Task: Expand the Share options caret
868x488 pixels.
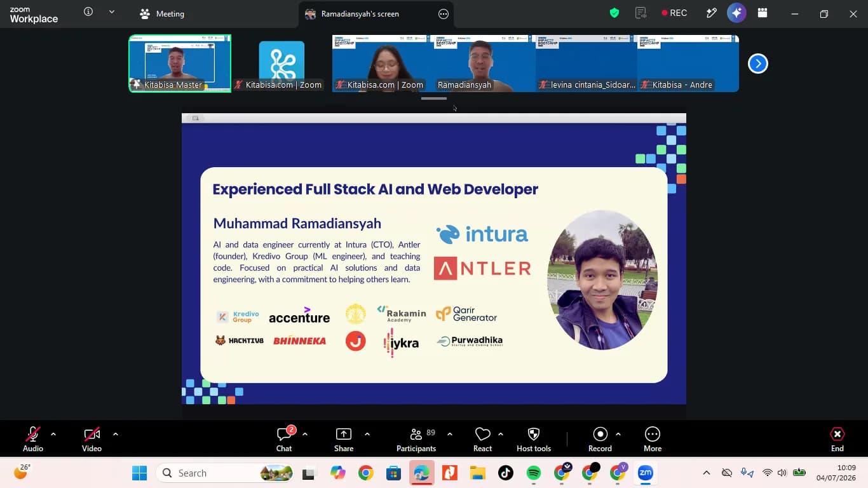Action: (x=367, y=434)
